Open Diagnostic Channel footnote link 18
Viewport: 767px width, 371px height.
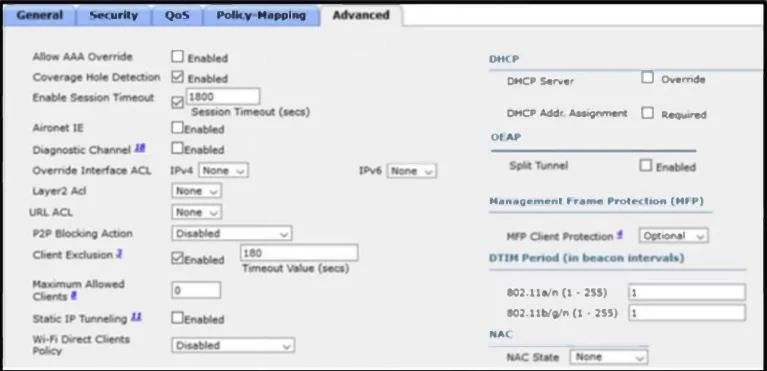pos(139,148)
